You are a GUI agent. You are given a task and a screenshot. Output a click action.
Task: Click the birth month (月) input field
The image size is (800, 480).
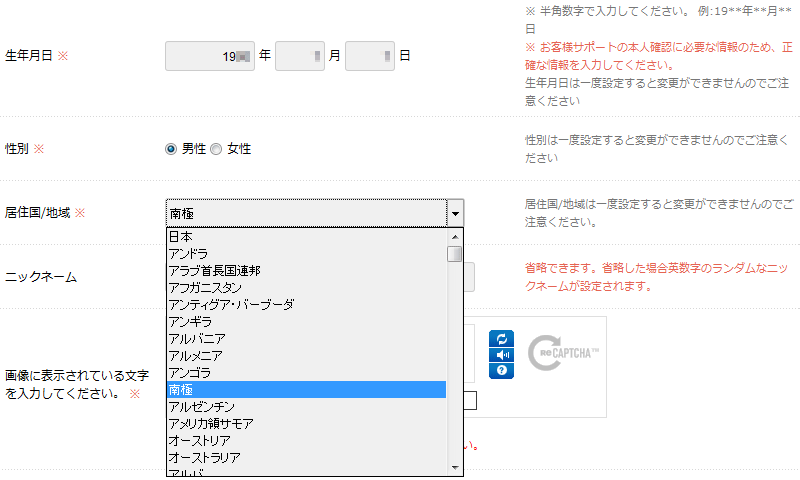click(x=299, y=56)
